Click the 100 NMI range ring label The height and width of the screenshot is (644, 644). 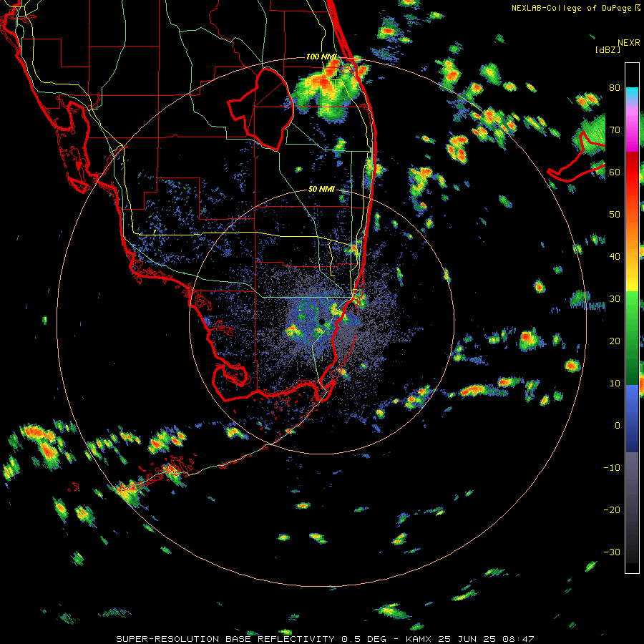[321, 57]
